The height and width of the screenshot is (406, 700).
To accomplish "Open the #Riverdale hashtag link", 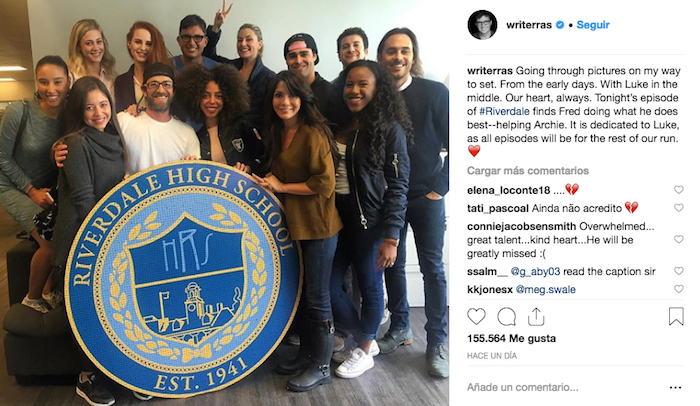I will [504, 111].
